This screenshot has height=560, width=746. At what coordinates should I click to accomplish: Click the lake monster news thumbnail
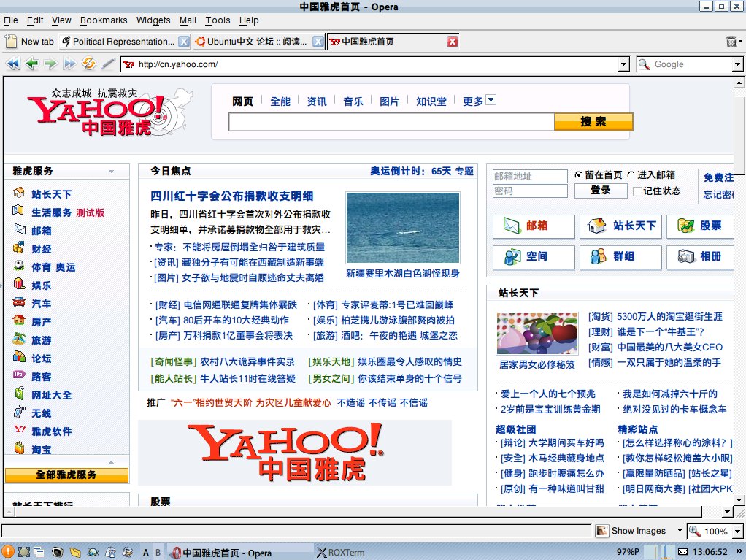403,227
